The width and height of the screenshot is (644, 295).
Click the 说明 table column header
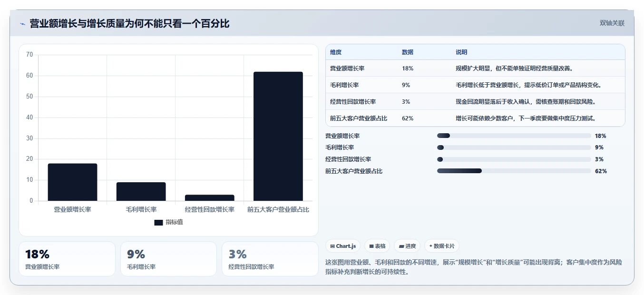pyautogui.click(x=461, y=52)
